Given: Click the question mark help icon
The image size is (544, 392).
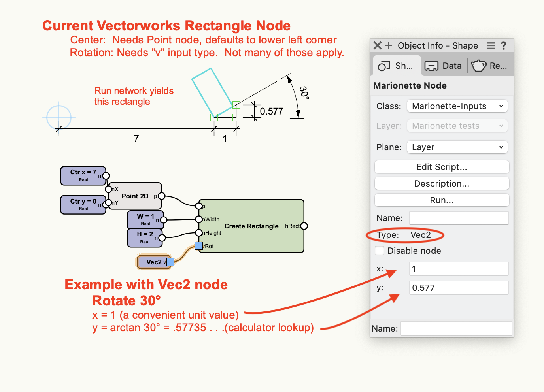Looking at the screenshot, I should [x=504, y=46].
